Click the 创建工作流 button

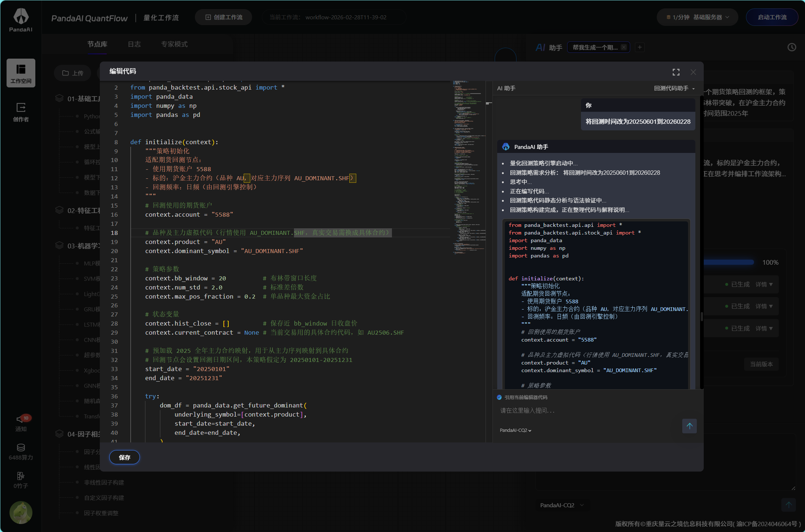224,17
